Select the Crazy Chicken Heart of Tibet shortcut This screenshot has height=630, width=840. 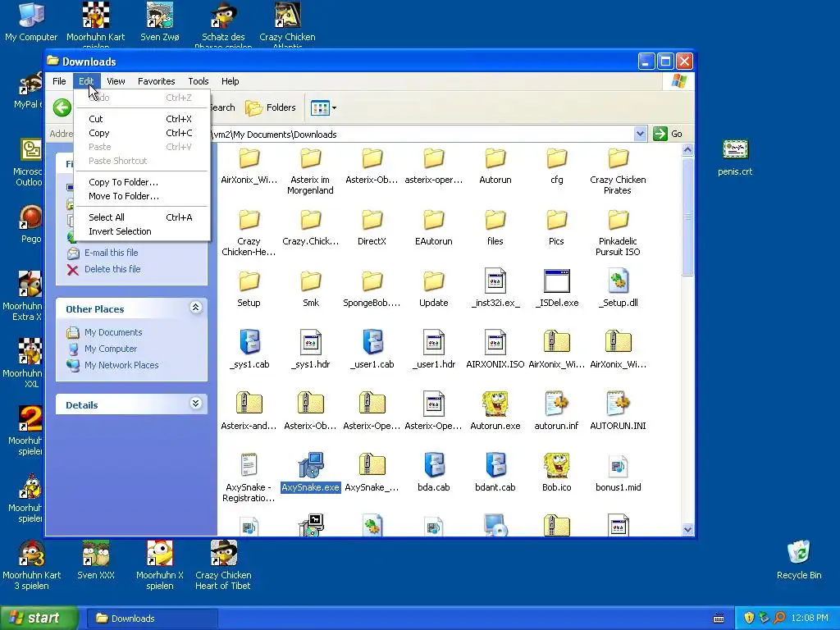pyautogui.click(x=223, y=565)
